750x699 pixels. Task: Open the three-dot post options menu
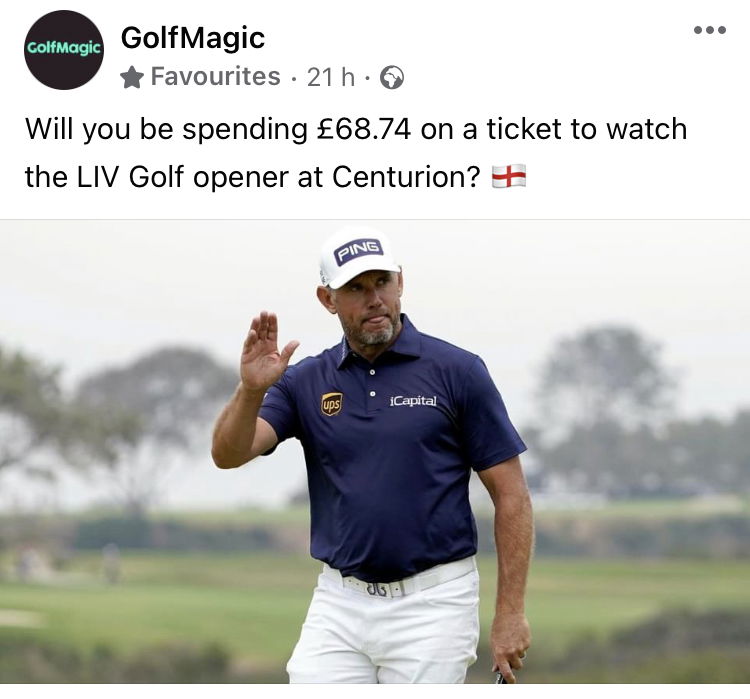[x=710, y=30]
